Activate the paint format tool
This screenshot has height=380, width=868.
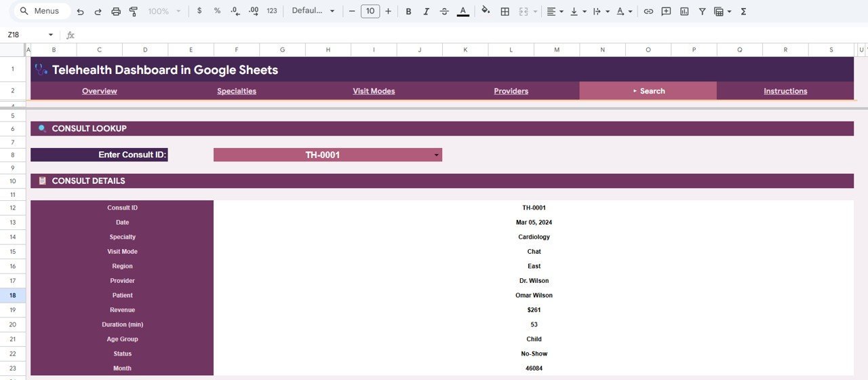133,12
